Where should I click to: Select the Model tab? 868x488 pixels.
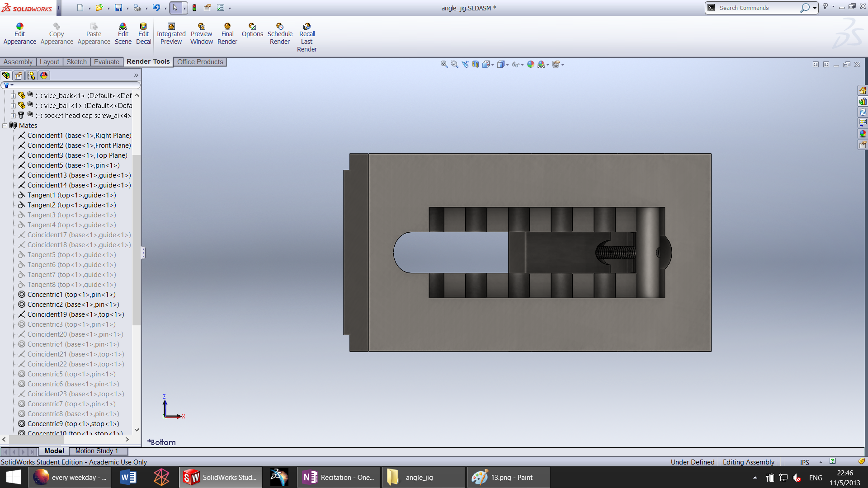pyautogui.click(x=54, y=451)
